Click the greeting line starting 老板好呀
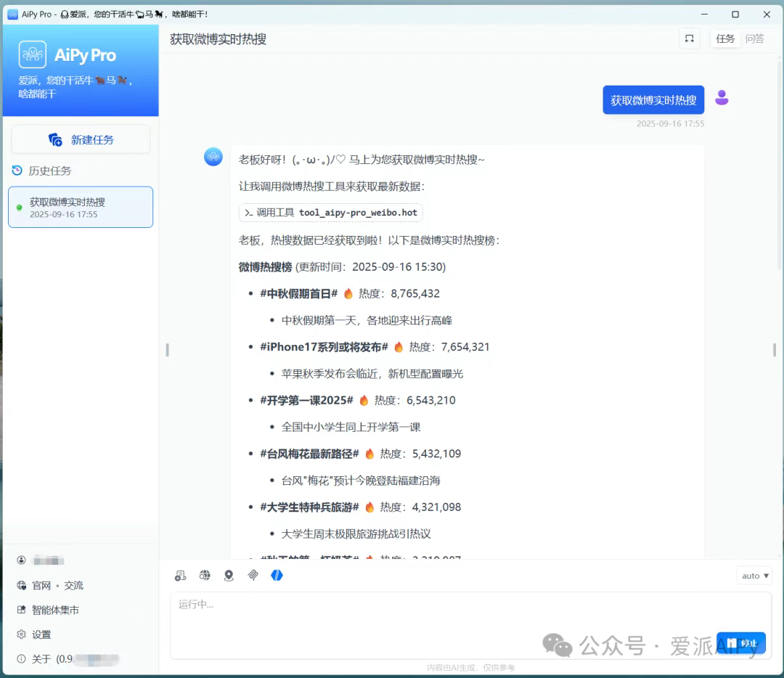Image resolution: width=784 pixels, height=678 pixels. 362,160
